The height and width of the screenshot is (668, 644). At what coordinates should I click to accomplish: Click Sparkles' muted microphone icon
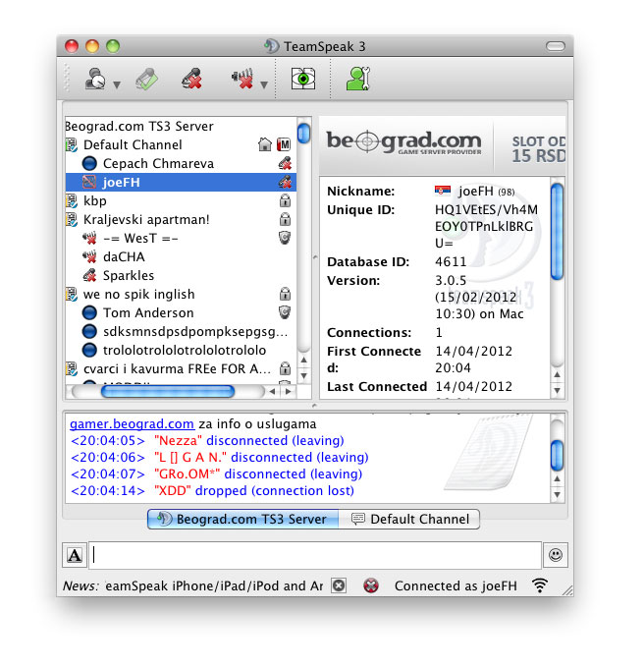89,276
